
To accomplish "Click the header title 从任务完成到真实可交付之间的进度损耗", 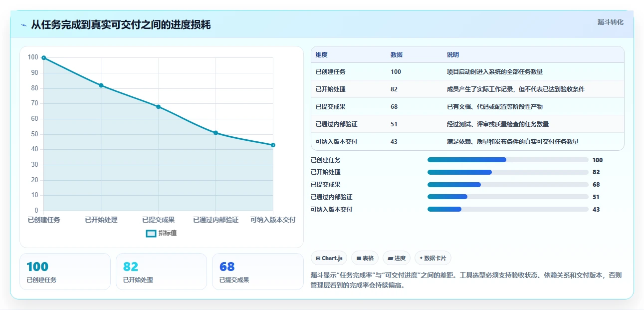I will pyautogui.click(x=121, y=25).
